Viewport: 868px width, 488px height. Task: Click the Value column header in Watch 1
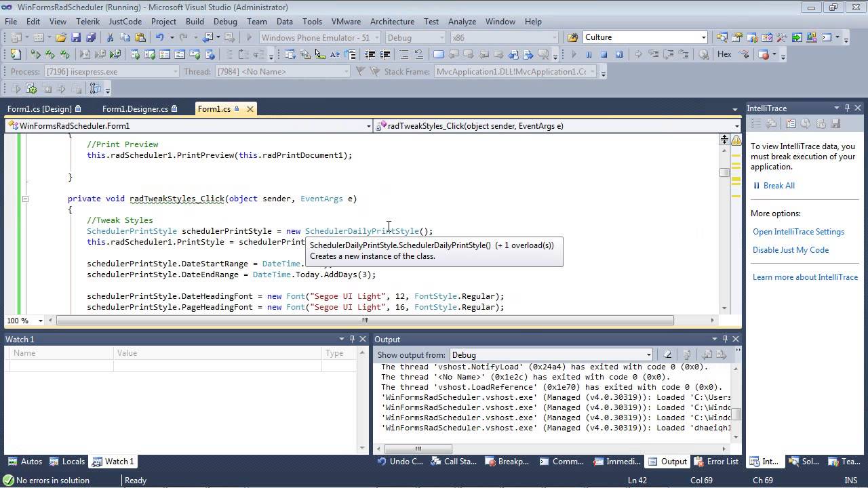point(218,353)
